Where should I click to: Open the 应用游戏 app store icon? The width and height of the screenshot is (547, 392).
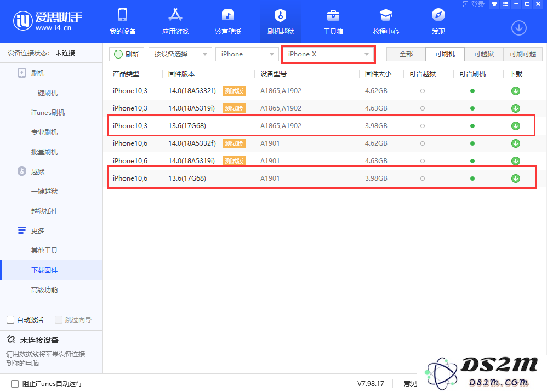pyautogui.click(x=175, y=15)
